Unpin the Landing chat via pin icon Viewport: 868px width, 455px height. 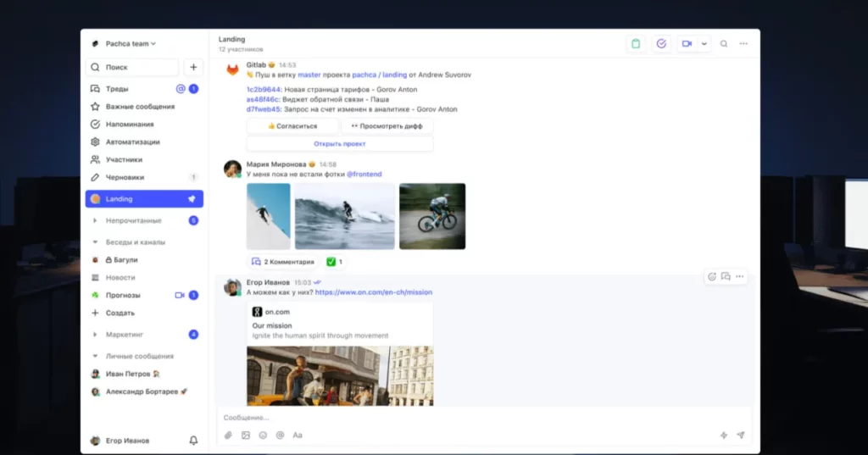192,199
